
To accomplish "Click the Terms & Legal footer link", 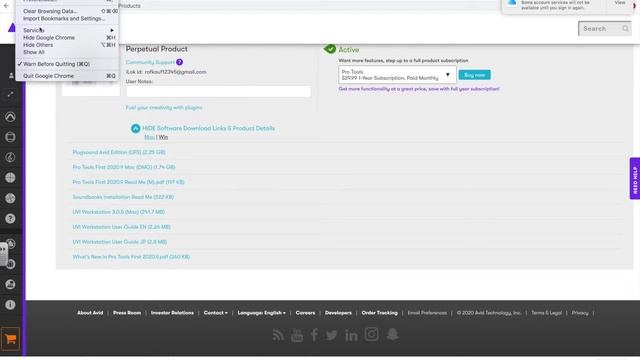I will tap(546, 313).
